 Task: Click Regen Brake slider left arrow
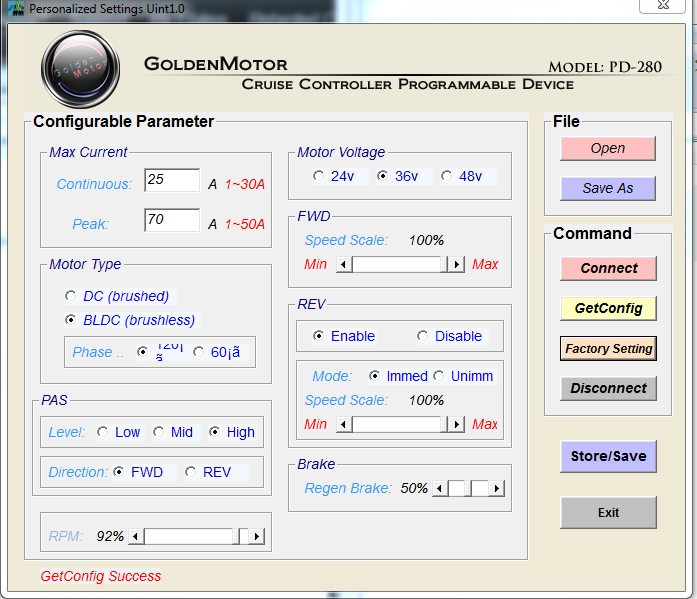coord(440,489)
